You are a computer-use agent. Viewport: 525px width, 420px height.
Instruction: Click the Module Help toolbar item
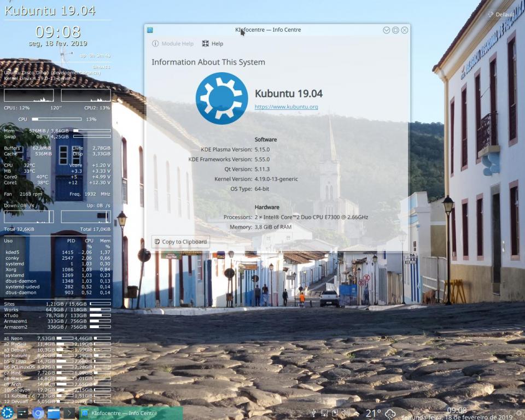[x=173, y=44]
